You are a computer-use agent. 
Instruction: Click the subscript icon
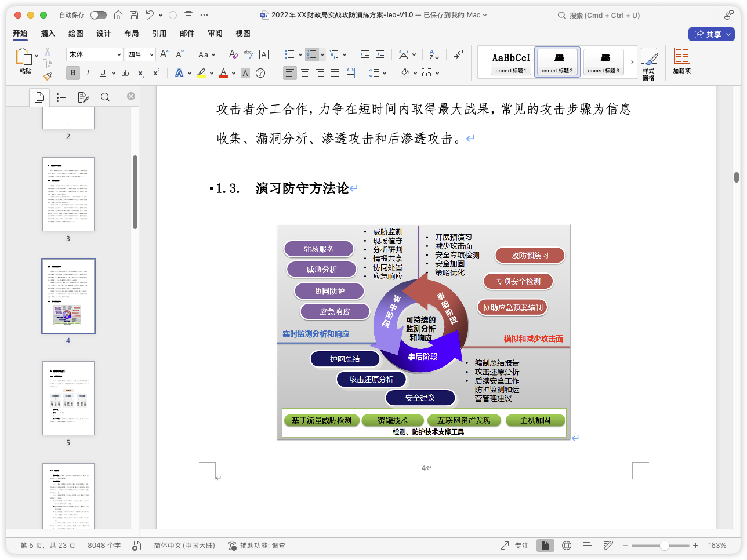click(141, 73)
